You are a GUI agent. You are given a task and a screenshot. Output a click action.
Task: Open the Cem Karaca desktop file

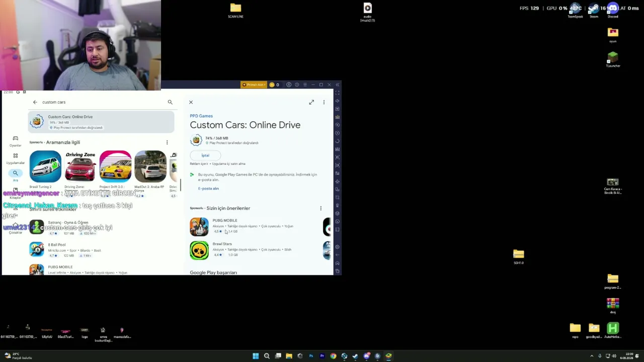click(x=613, y=186)
